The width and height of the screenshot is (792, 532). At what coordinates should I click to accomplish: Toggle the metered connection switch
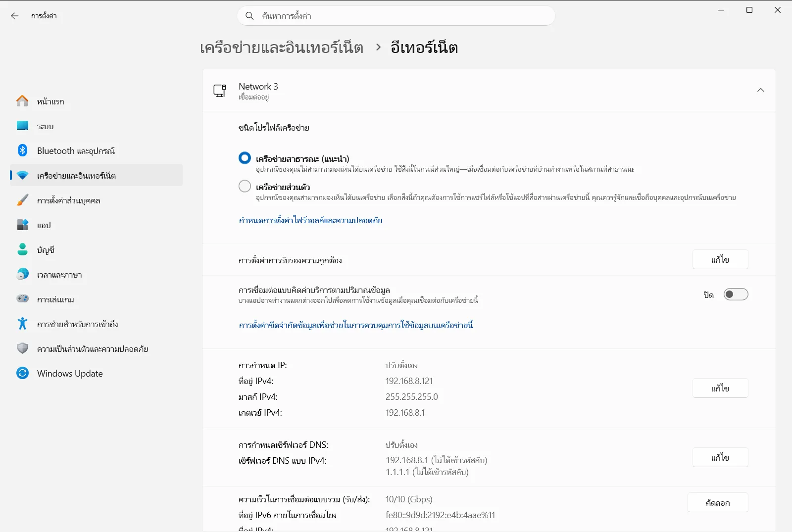(736, 294)
